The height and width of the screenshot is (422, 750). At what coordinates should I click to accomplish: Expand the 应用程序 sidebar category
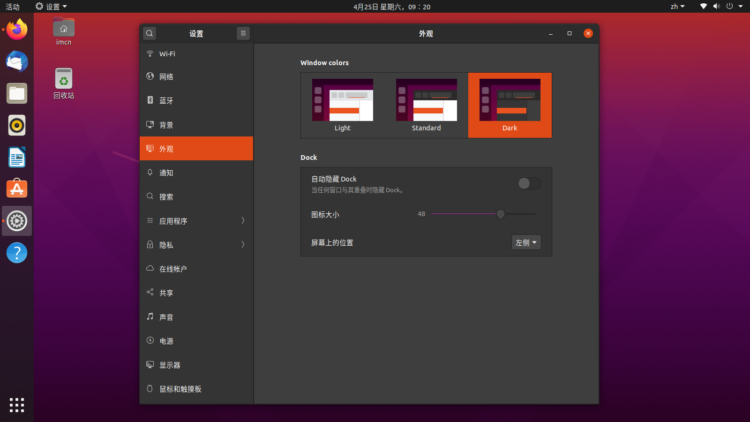click(196, 221)
